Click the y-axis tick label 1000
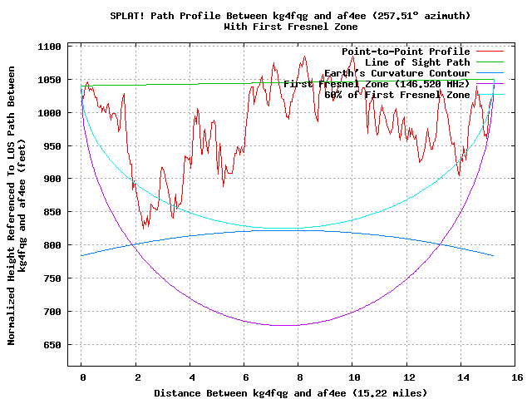 tap(49, 113)
